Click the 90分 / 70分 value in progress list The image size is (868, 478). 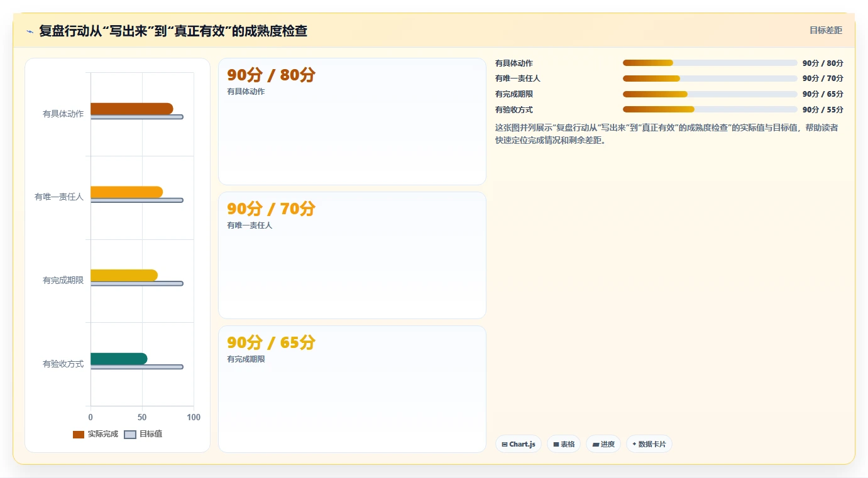point(823,79)
